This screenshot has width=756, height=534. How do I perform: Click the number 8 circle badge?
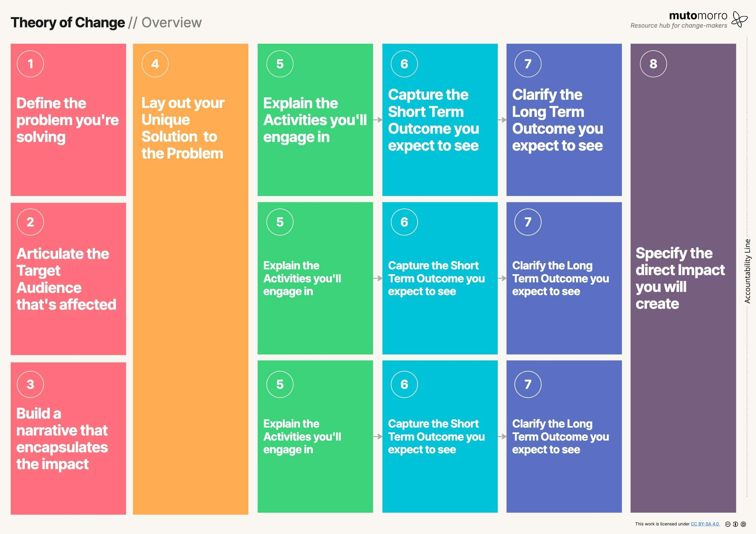(653, 64)
